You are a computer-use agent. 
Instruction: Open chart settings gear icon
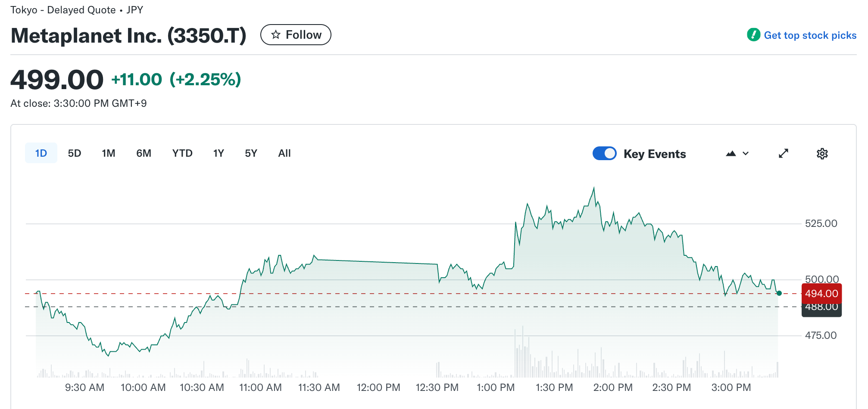822,154
